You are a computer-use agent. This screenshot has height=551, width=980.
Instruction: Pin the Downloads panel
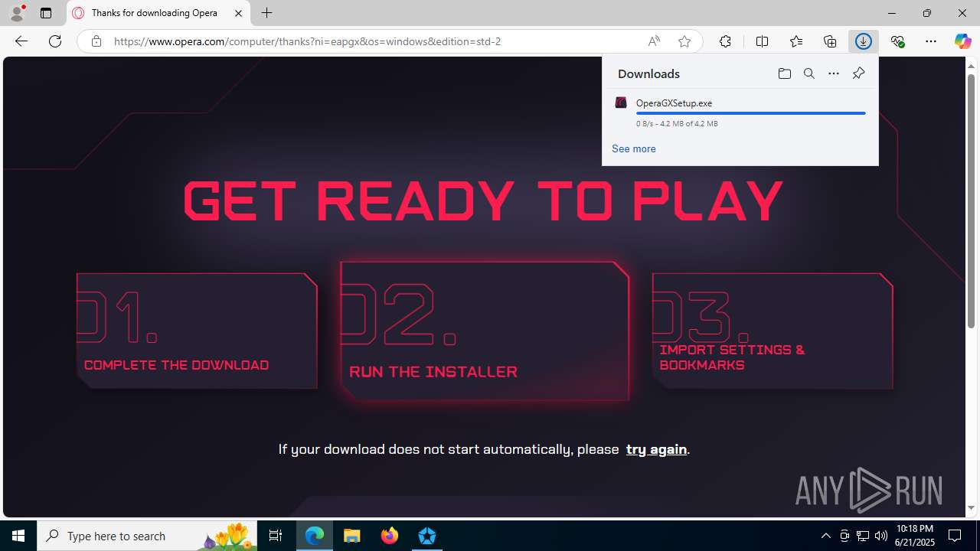(858, 73)
